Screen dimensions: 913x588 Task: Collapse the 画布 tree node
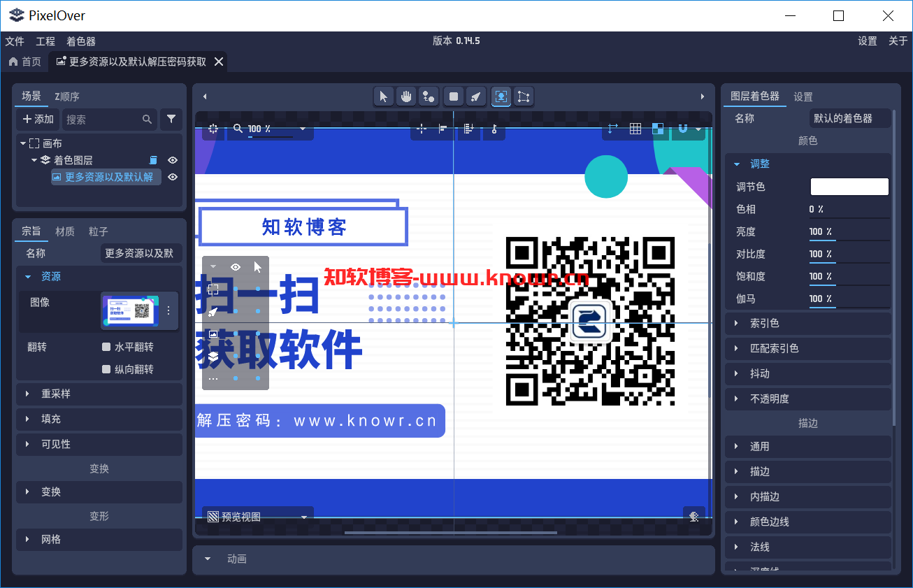(x=23, y=143)
